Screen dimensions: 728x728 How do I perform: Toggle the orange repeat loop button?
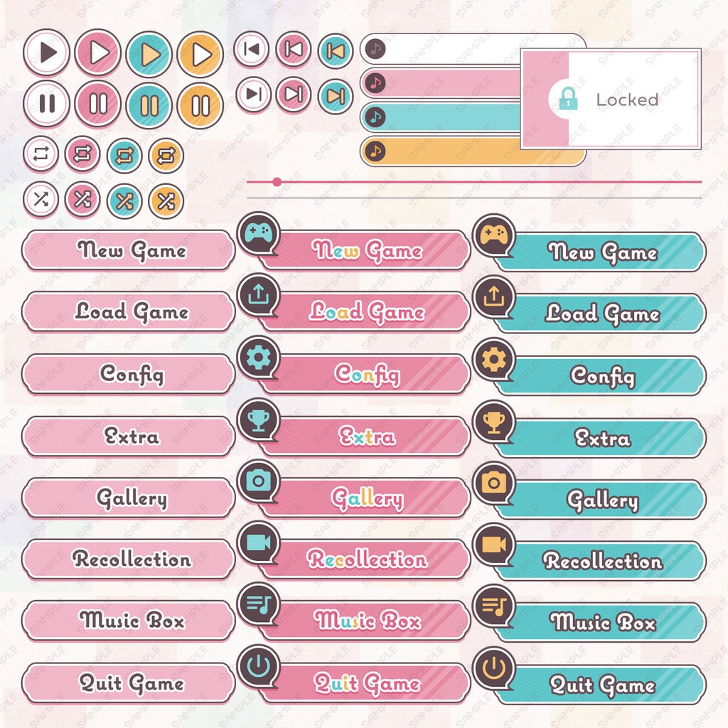pyautogui.click(x=166, y=155)
